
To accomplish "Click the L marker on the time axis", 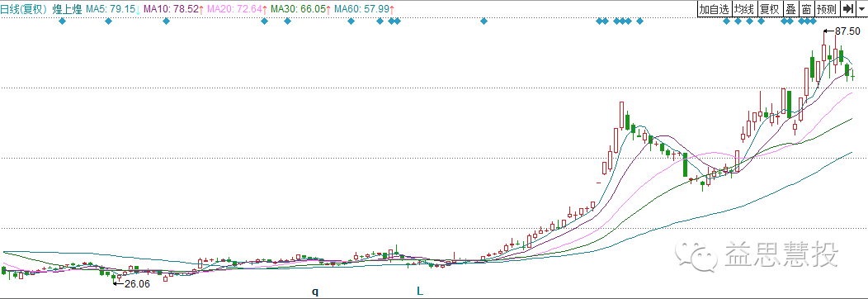I will coord(420,291).
